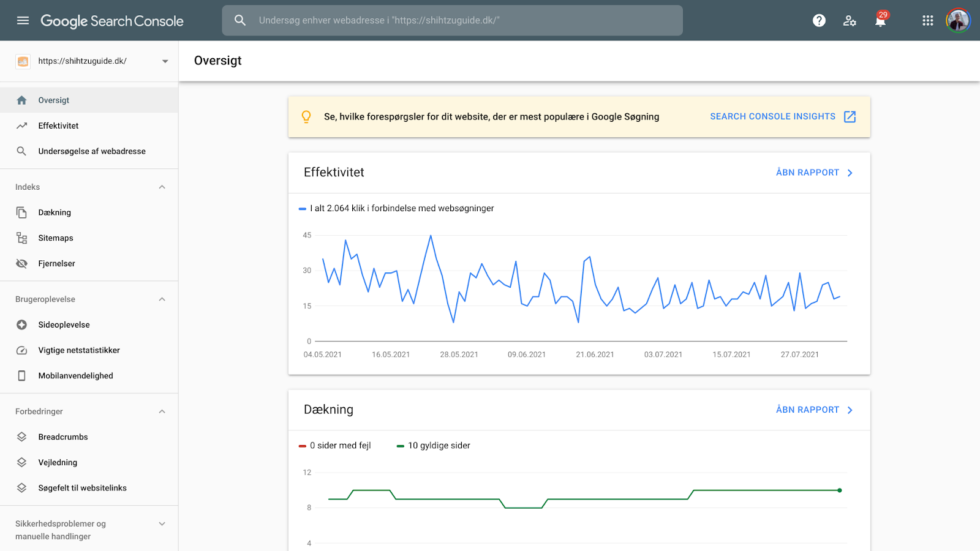This screenshot has width=980, height=551.
Task: Open Dækning in the sidebar
Action: pos(89,212)
